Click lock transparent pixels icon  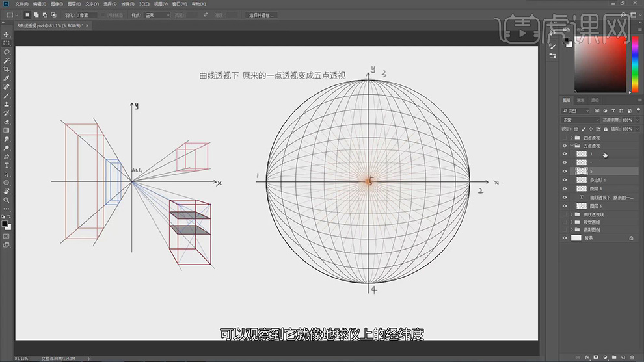576,129
